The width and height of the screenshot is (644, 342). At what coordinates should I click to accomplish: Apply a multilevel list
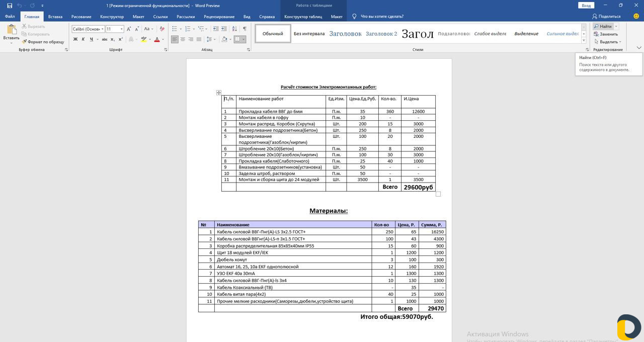coord(201,29)
